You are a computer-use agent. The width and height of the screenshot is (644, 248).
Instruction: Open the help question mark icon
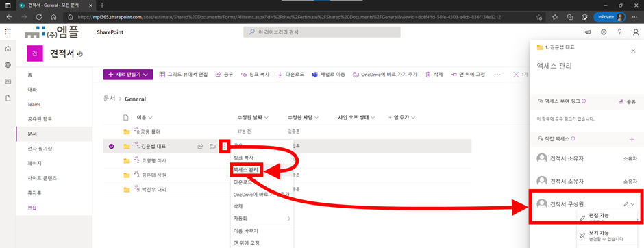(x=620, y=32)
